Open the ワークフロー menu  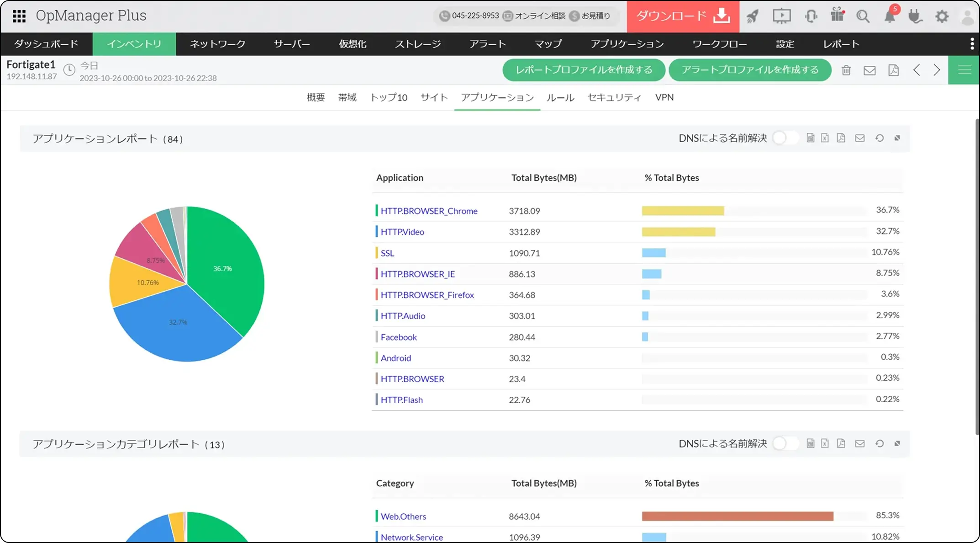[720, 44]
